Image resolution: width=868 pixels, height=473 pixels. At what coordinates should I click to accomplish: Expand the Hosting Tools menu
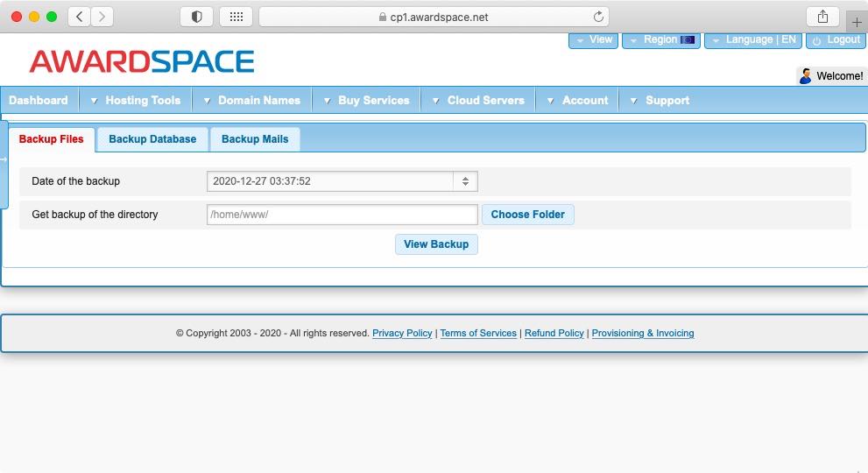[136, 100]
